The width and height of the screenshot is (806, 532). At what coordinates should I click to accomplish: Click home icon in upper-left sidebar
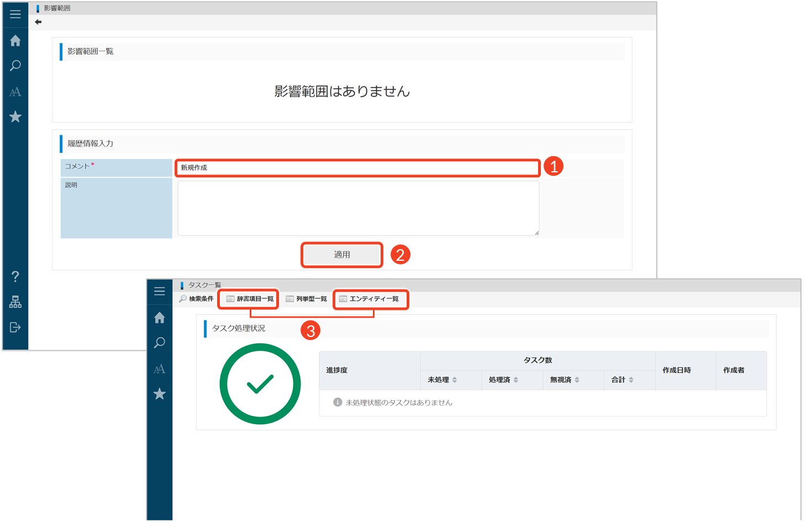(x=15, y=40)
